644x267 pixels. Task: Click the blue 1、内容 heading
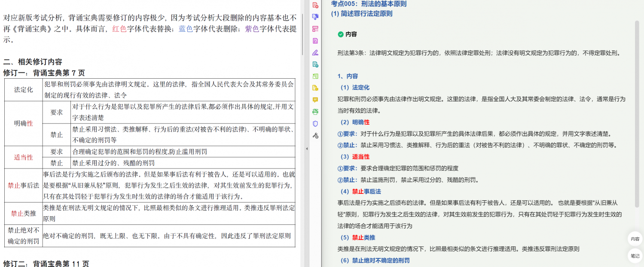click(348, 76)
